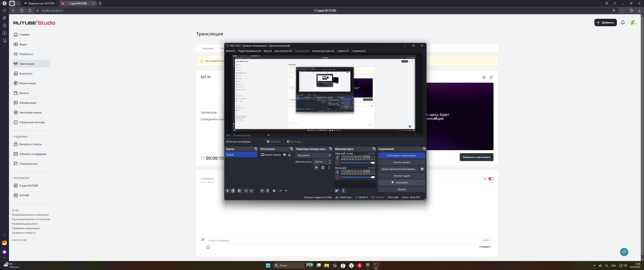The width and height of the screenshot is (644, 270).
Task: Adjust Микр/доп volume slider
Action: pyautogui.click(x=358, y=177)
